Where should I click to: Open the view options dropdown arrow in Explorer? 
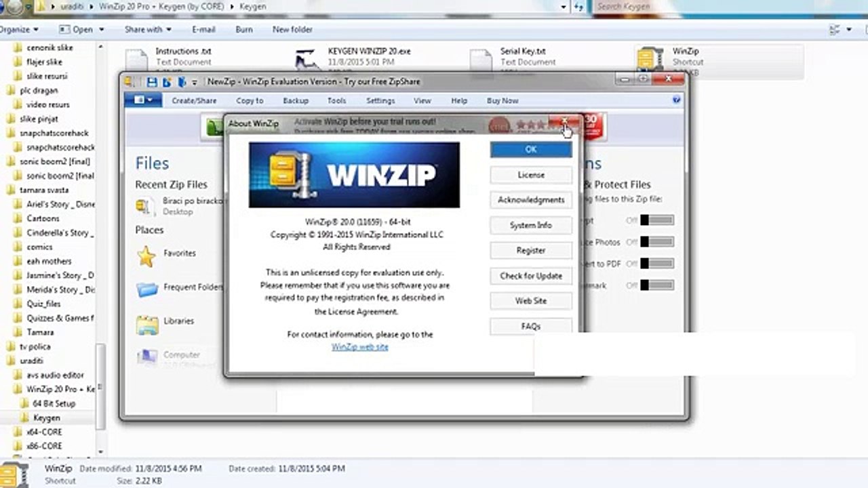(x=848, y=30)
